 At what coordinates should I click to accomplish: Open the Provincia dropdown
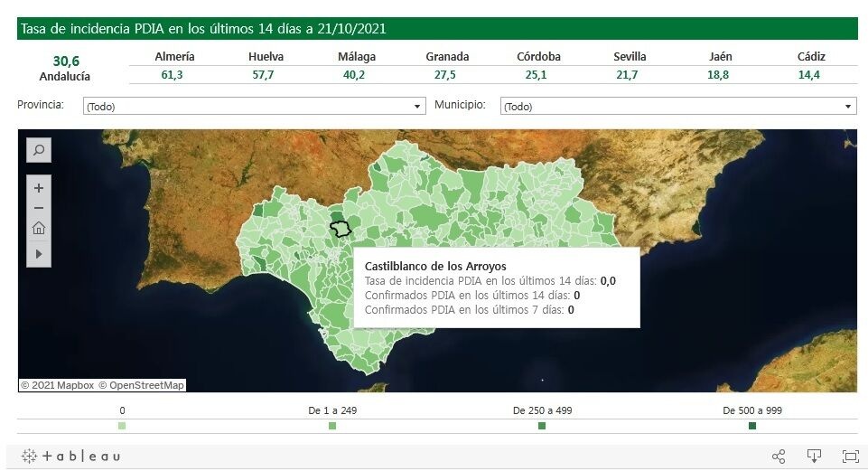point(254,107)
